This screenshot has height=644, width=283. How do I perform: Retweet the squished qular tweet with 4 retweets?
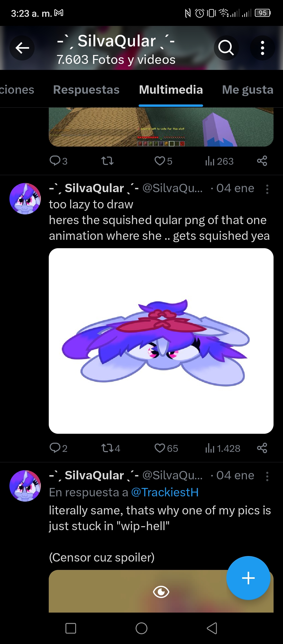coord(111,448)
